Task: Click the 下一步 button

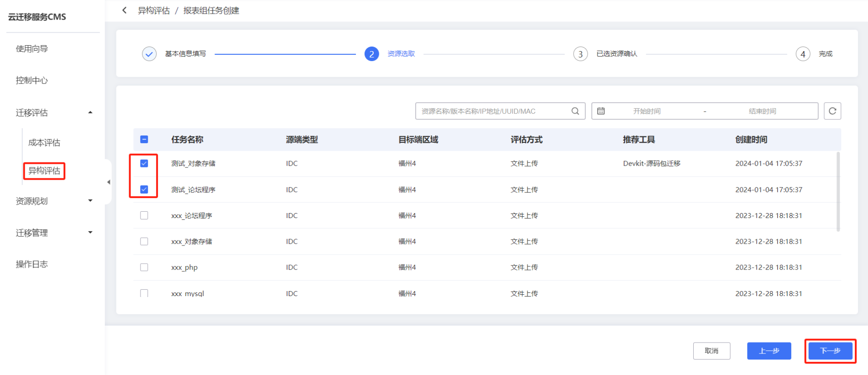Action: click(x=830, y=351)
